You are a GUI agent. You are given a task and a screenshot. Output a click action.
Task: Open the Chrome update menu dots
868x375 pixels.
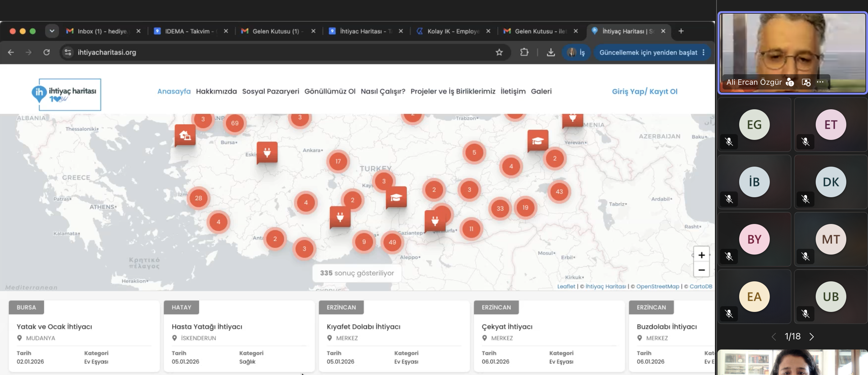(703, 52)
